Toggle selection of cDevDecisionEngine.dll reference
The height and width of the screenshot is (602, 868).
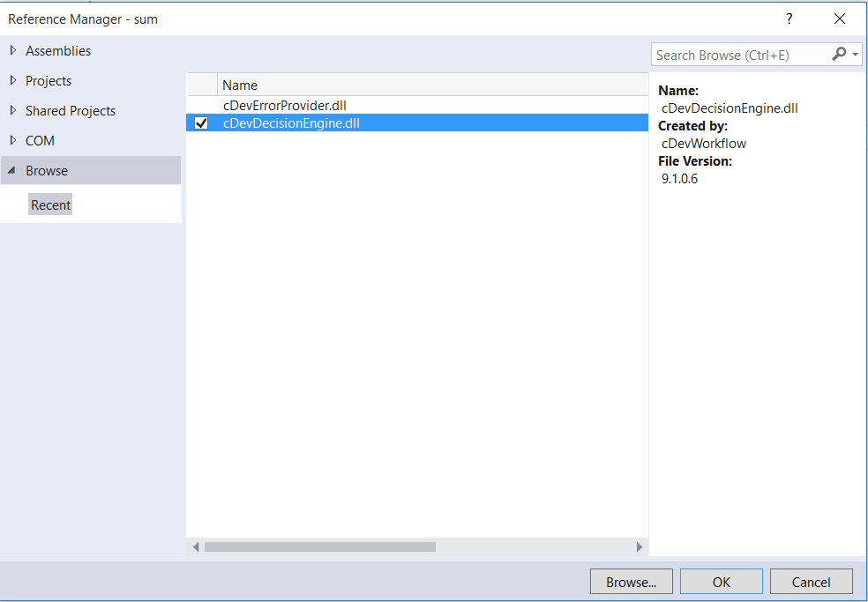291,123
